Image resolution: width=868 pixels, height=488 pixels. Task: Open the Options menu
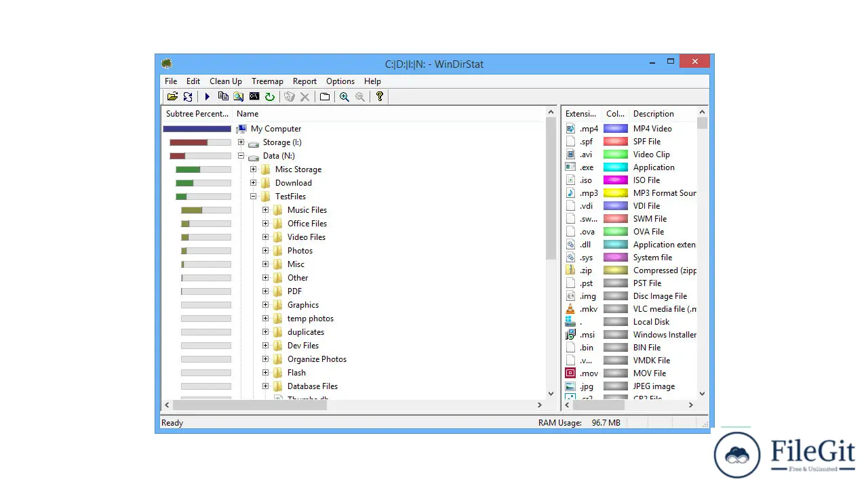tap(340, 81)
